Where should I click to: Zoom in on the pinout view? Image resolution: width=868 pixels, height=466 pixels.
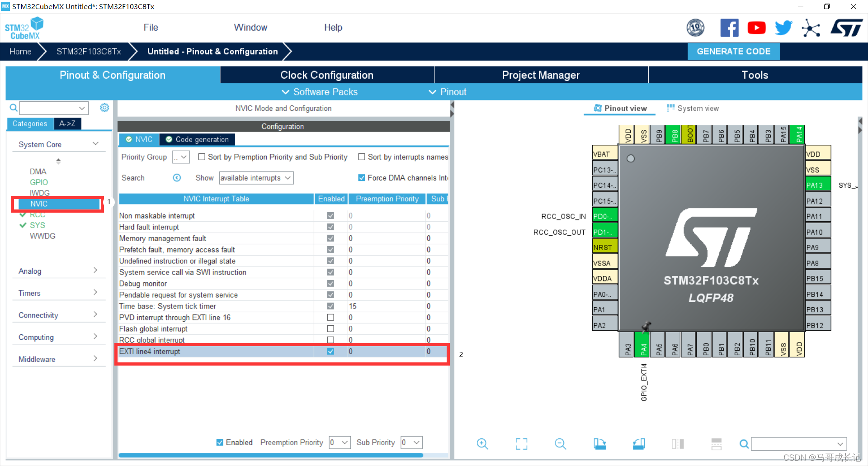[482, 444]
